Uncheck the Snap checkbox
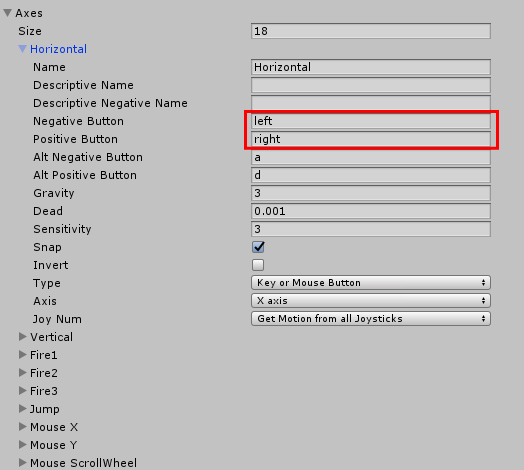Image resolution: width=524 pixels, height=470 pixels. point(258,247)
